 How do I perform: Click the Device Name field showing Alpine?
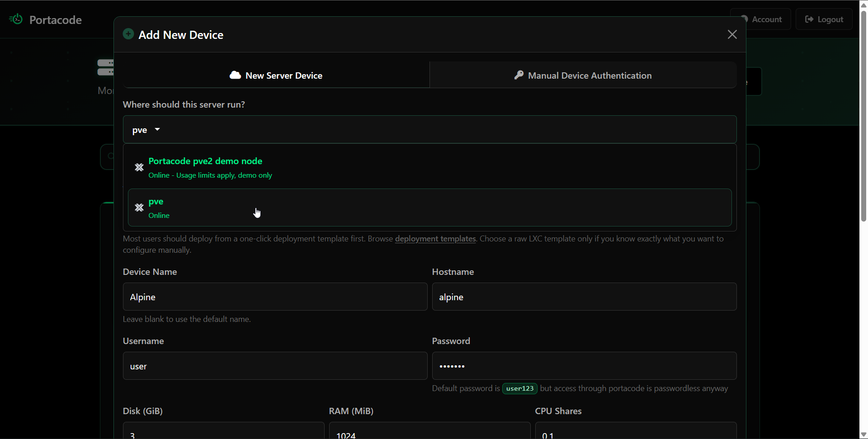coord(274,297)
